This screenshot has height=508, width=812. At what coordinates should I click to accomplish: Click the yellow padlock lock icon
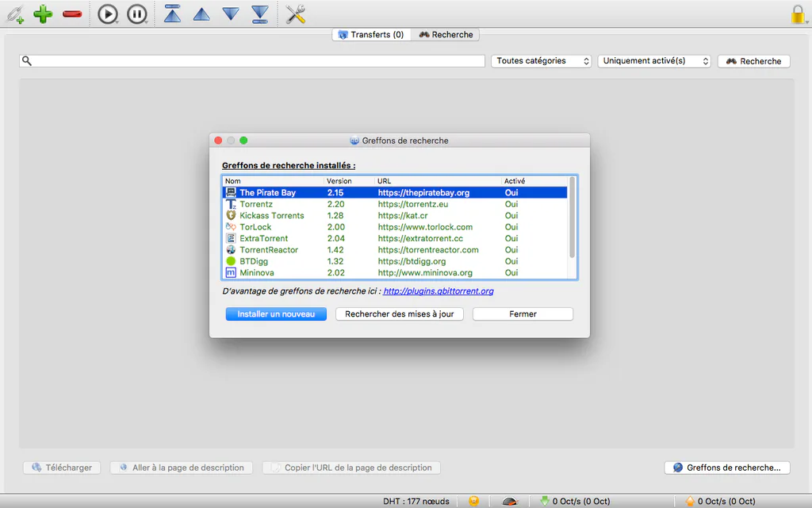tap(798, 14)
